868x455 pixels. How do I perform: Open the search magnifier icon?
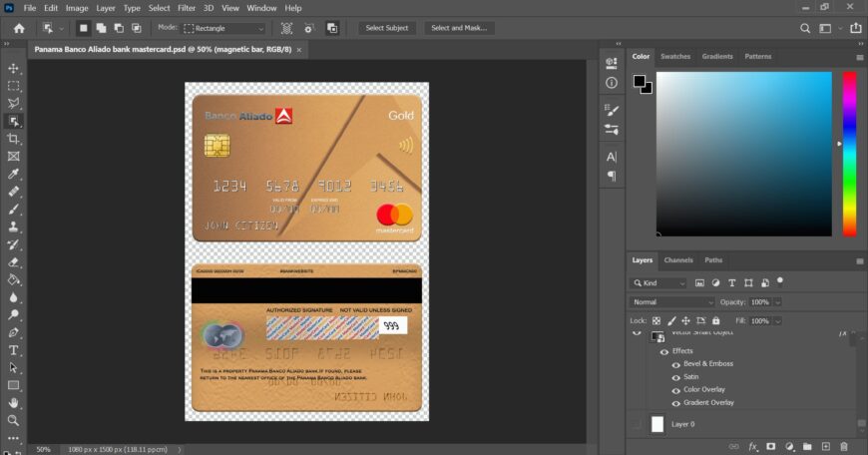(x=805, y=28)
